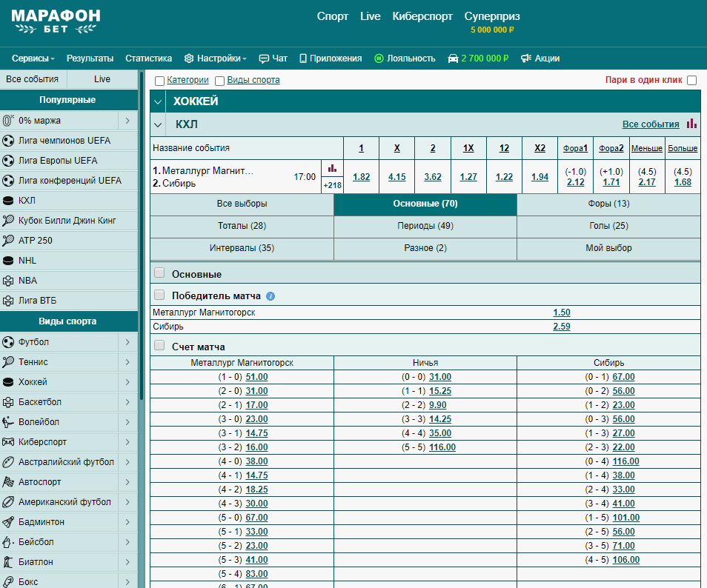Viewport: 707px width, 588px height.
Task: Select Сибирь winner odds 2.59
Action: coord(561,327)
